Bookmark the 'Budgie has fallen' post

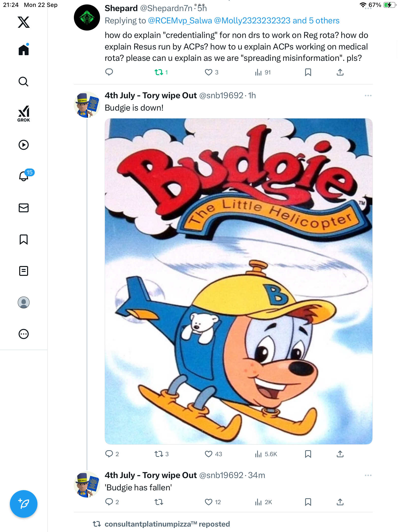pos(308,502)
